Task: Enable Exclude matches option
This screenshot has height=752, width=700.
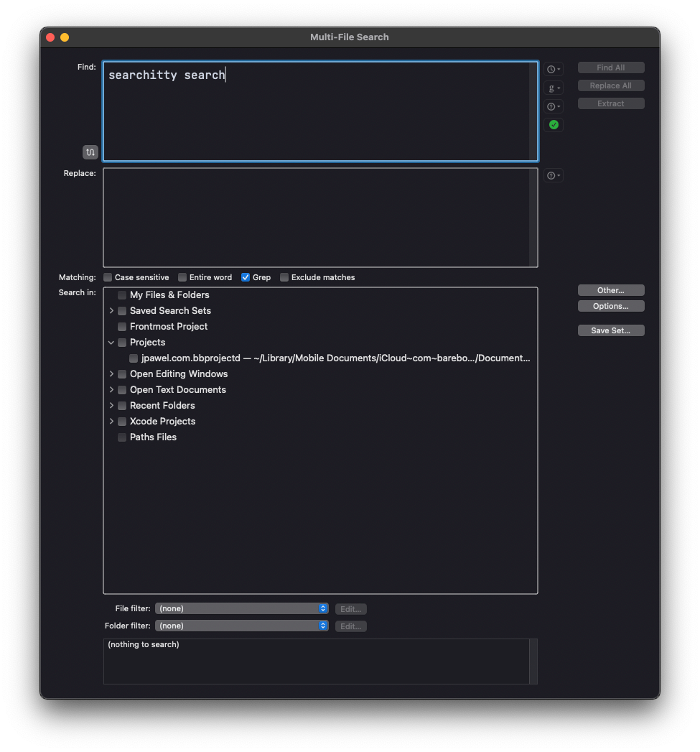Action: coord(284,277)
